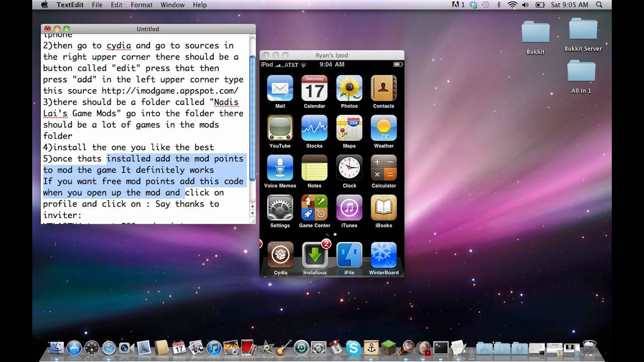Click the http://imodgame.appspot.com/ text

pyautogui.click(x=170, y=90)
